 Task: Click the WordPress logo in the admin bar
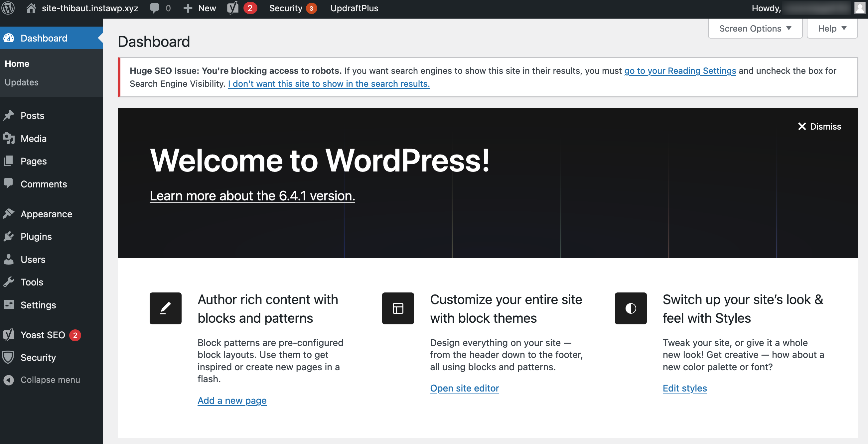tap(8, 8)
